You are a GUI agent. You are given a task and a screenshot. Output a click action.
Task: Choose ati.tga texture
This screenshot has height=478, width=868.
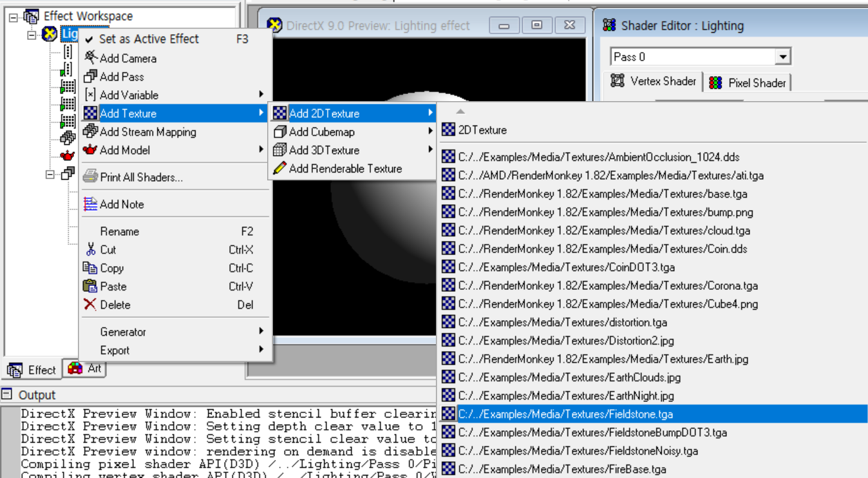653,175
